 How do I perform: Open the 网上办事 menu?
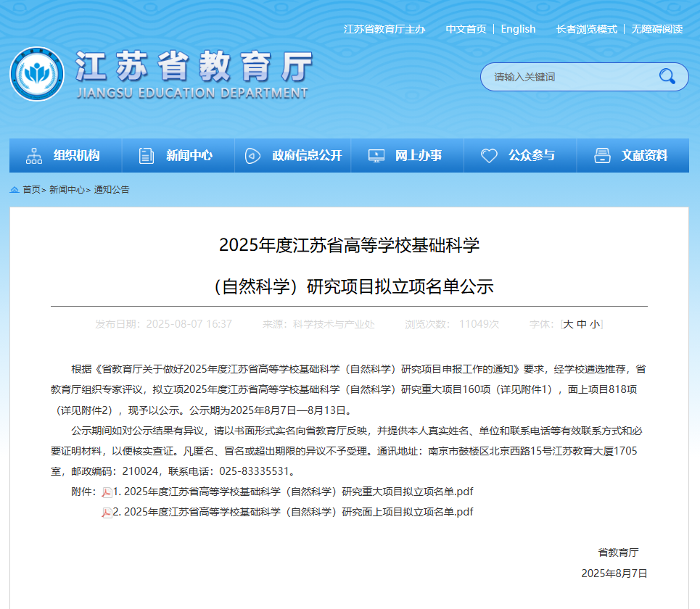click(408, 155)
